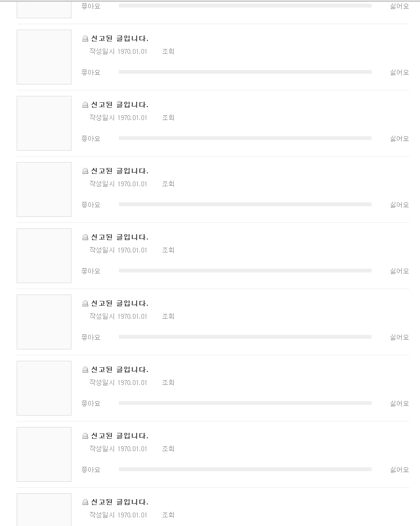Click the lock icon of the third reported post
The width and height of the screenshot is (420, 526).
pos(85,171)
